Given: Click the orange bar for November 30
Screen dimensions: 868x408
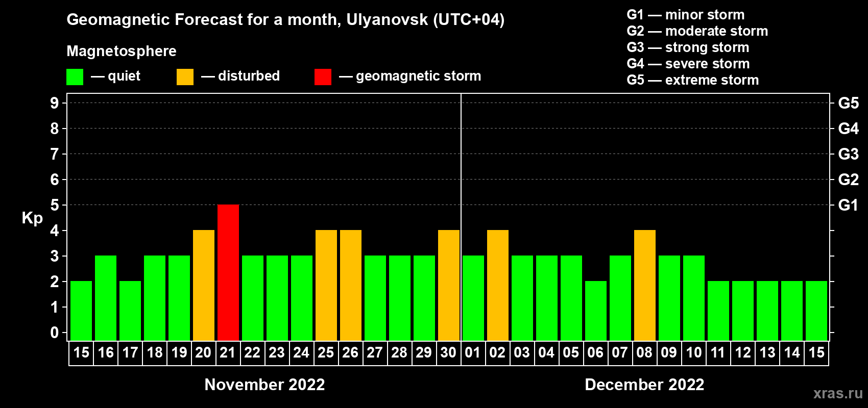Looking at the screenshot, I should (x=449, y=285).
